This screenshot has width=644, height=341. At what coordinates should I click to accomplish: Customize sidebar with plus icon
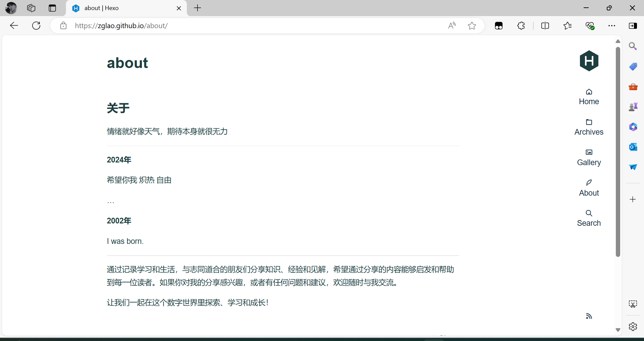tap(633, 199)
